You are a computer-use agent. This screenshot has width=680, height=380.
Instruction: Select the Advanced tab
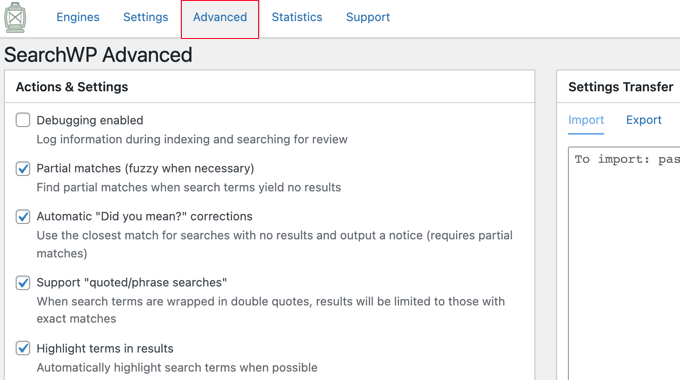[x=220, y=17]
